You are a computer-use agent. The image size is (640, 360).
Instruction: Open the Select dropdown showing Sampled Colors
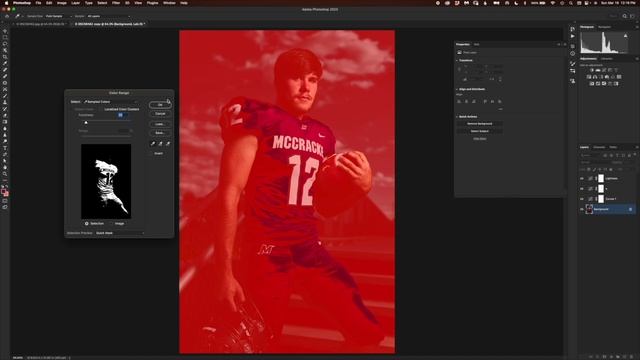[x=111, y=102]
